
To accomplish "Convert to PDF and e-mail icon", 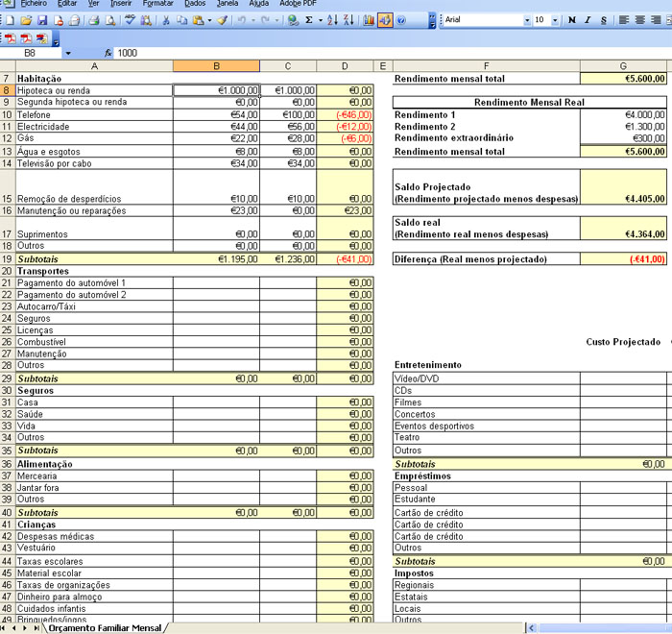I will tap(26, 39).
